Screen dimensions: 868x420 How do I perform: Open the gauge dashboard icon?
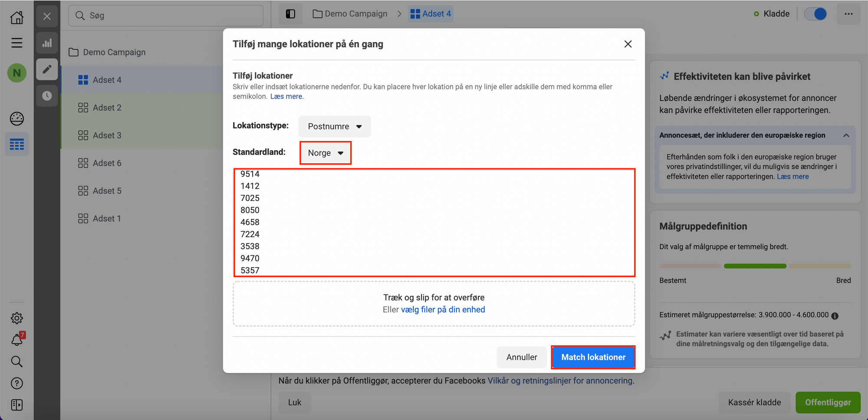pos(17,118)
